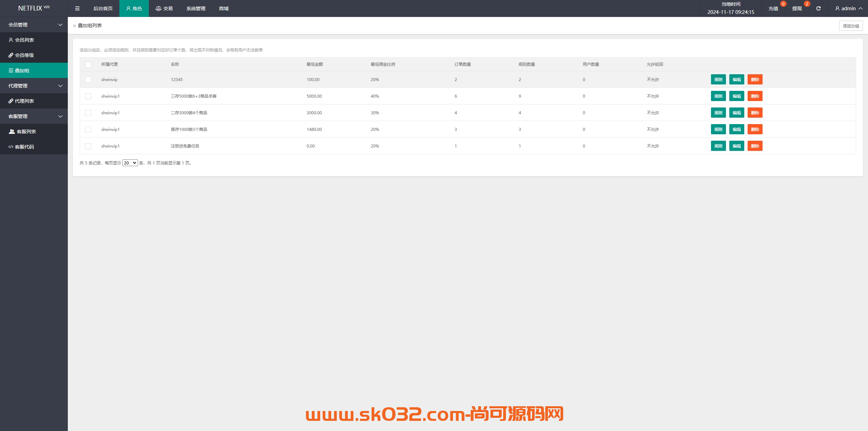This screenshot has width=868, height=431.
Task: Expand the admin user menu
Action: point(848,8)
